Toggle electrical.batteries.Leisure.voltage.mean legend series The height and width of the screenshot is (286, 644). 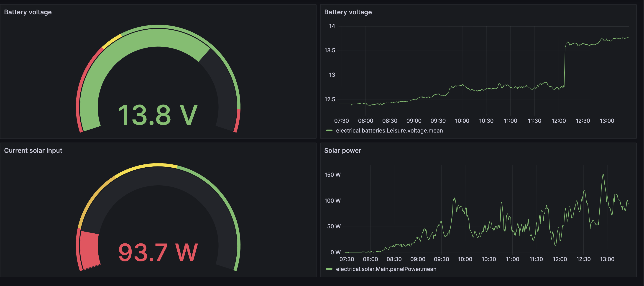pos(389,130)
